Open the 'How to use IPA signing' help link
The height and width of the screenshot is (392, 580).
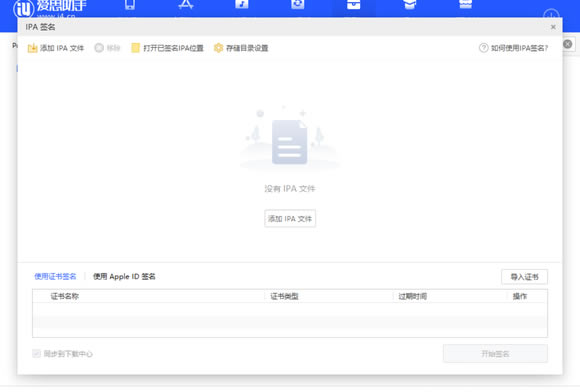coord(513,48)
